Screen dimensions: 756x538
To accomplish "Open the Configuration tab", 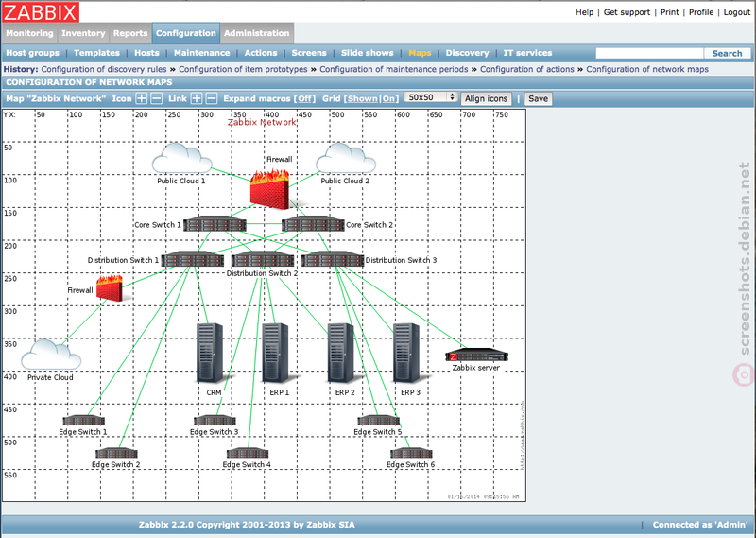I will (x=186, y=33).
